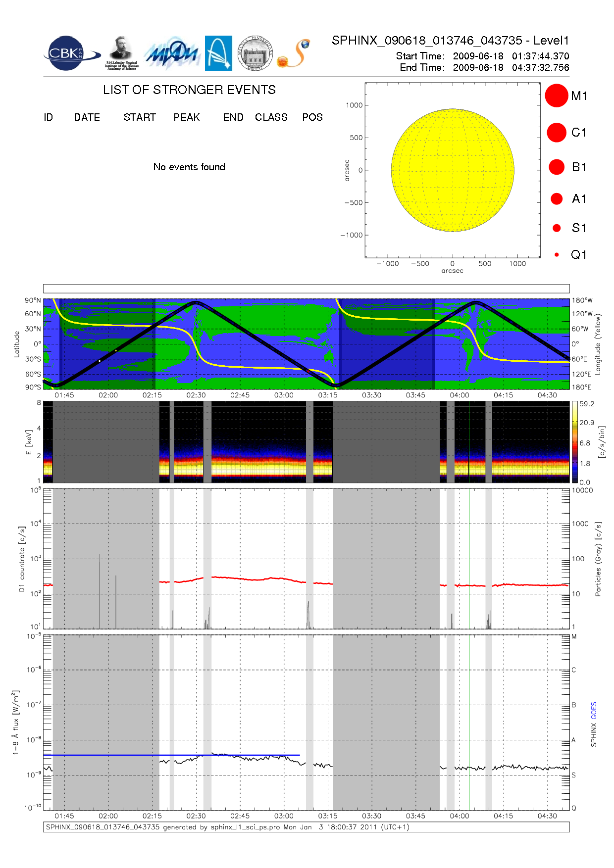Click the footer generated-by text line

tap(228, 827)
